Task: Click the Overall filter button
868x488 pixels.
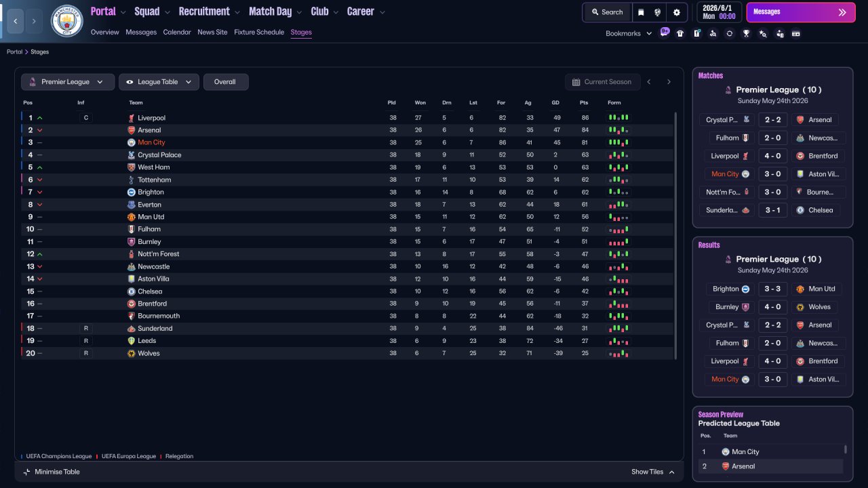Action: 226,82
